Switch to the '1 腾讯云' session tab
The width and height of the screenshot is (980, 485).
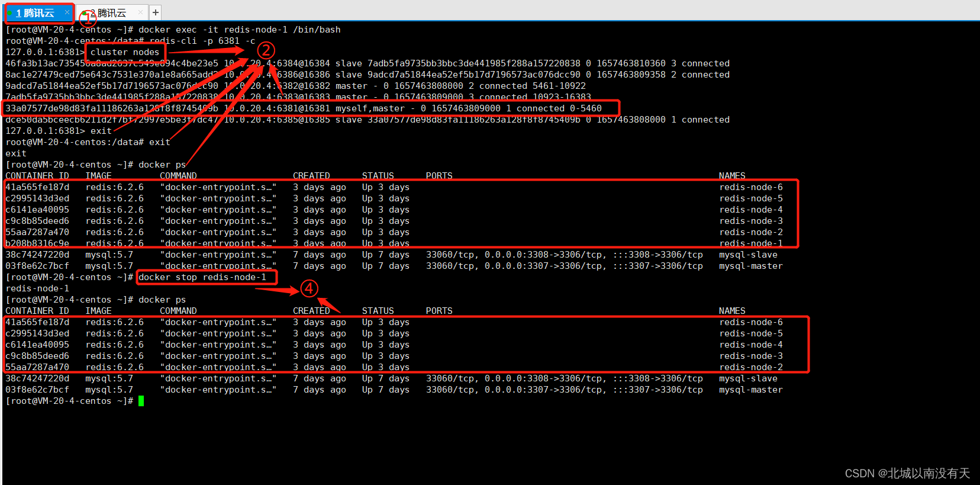pos(39,12)
